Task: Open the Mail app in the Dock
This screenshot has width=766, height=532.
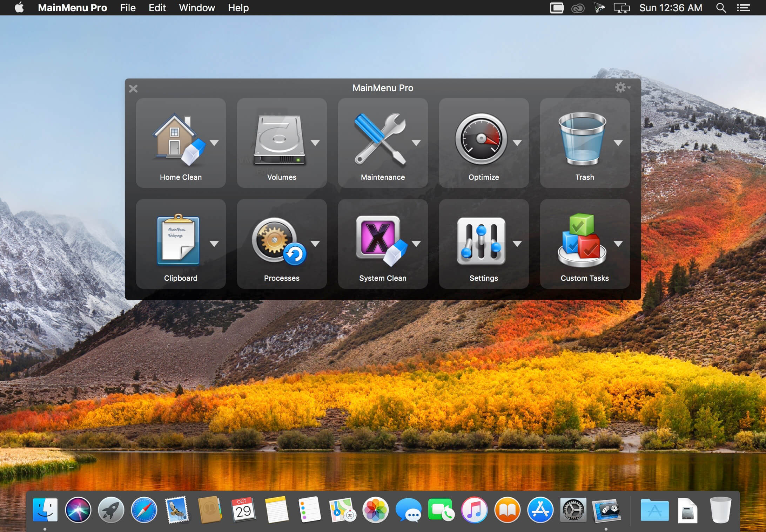Action: [177, 510]
